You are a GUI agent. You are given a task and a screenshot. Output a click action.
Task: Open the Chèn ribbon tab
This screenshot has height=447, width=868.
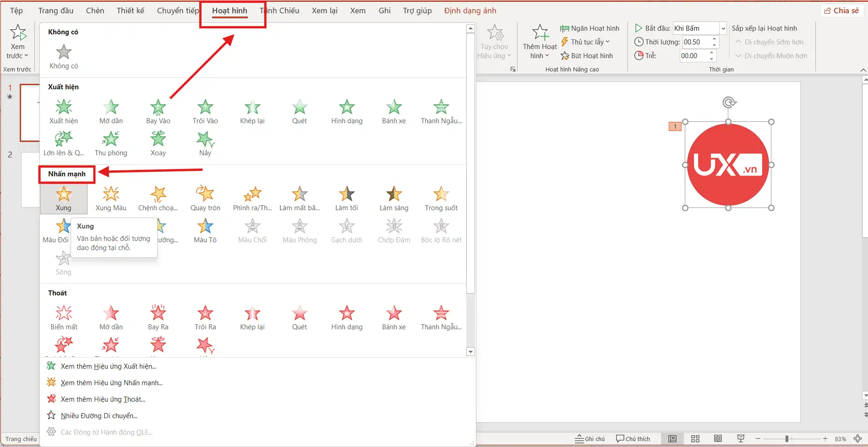[95, 11]
